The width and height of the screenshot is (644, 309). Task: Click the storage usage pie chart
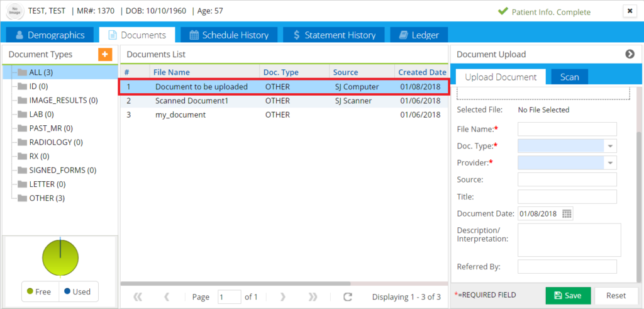(x=60, y=257)
